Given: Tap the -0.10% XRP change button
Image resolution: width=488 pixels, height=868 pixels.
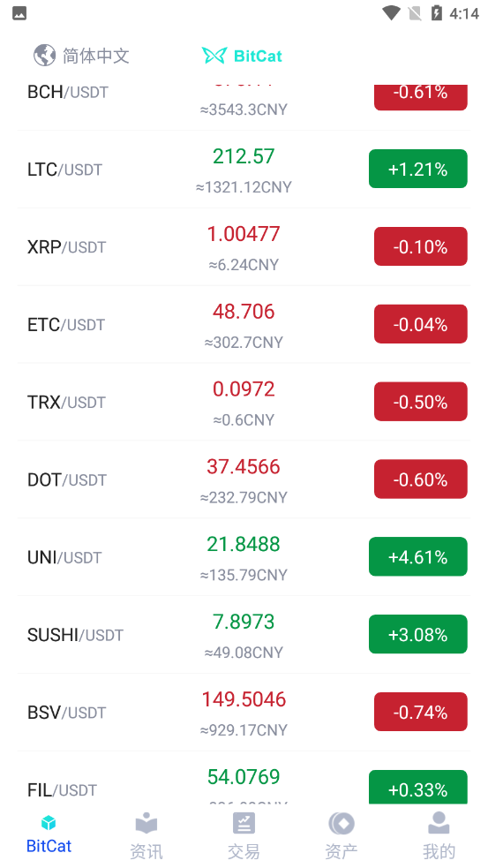Looking at the screenshot, I should [x=421, y=246].
